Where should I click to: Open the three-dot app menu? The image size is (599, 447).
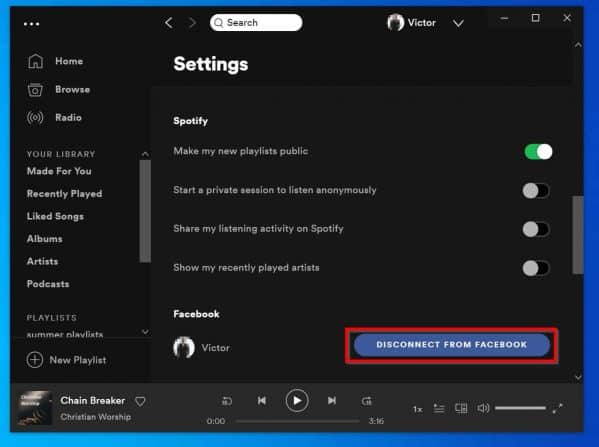(31, 24)
